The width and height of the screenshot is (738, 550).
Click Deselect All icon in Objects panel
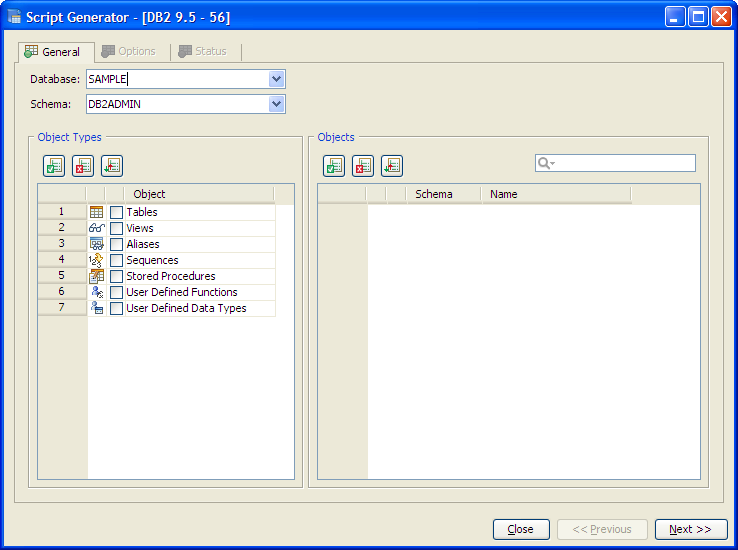363,166
